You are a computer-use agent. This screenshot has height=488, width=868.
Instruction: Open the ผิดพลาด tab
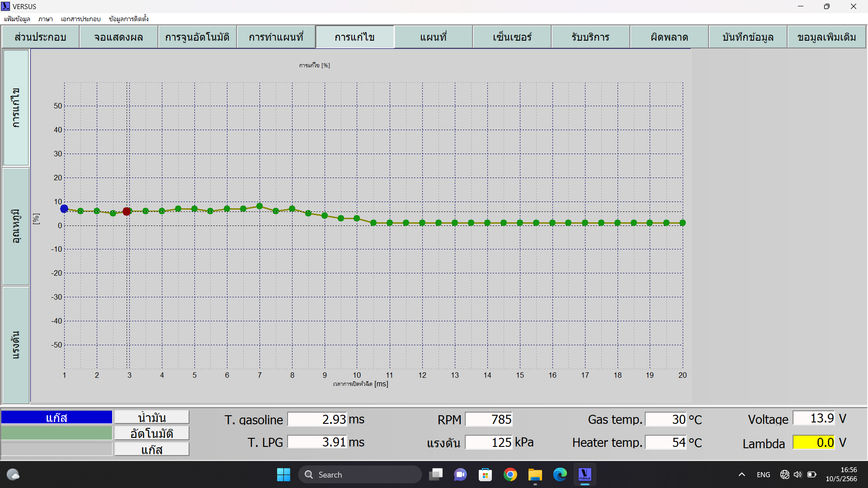coord(669,37)
